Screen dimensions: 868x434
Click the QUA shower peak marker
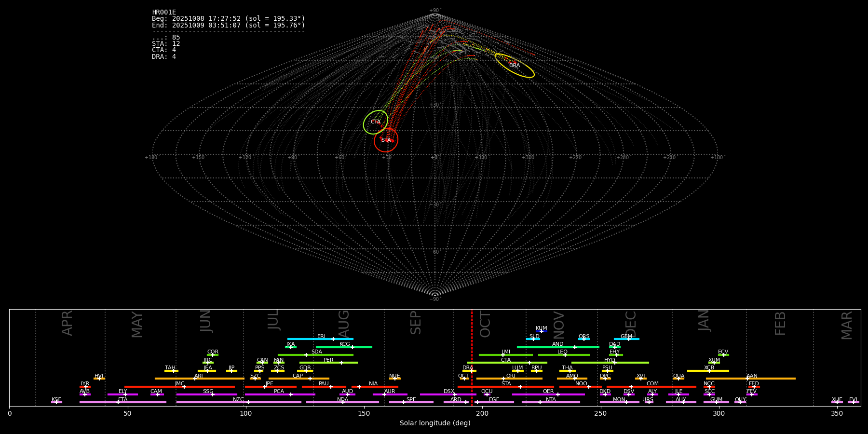point(678,379)
